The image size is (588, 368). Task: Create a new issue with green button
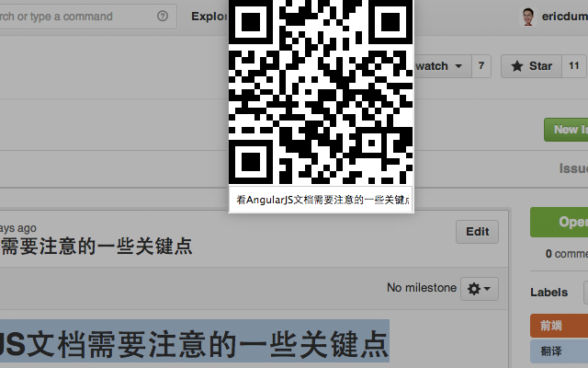point(566,130)
